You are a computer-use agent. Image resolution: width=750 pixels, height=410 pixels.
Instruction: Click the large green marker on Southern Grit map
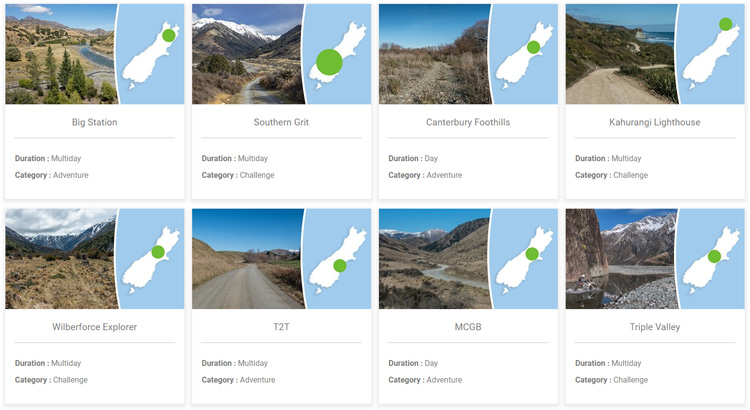(x=329, y=62)
